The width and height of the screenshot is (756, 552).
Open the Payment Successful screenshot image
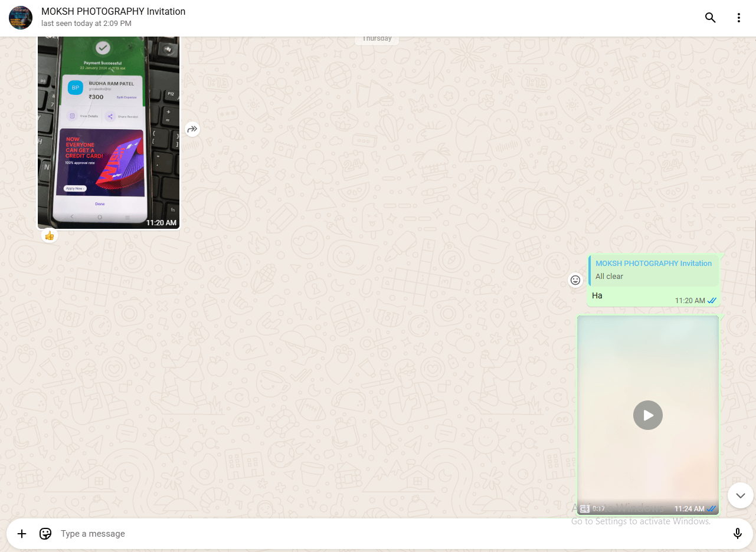pos(109,130)
